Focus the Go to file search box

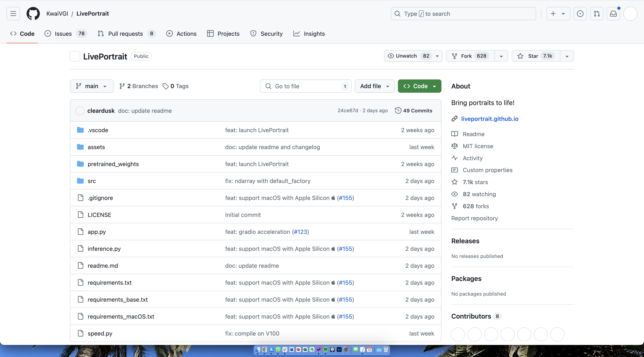pyautogui.click(x=305, y=86)
